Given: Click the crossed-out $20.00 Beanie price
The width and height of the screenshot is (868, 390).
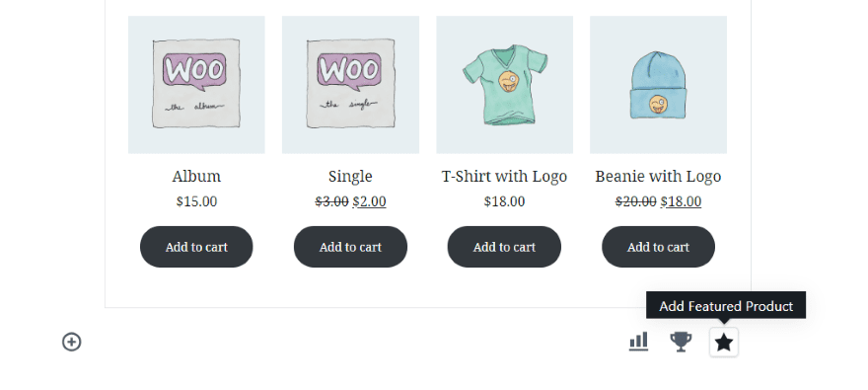Looking at the screenshot, I should (x=635, y=201).
